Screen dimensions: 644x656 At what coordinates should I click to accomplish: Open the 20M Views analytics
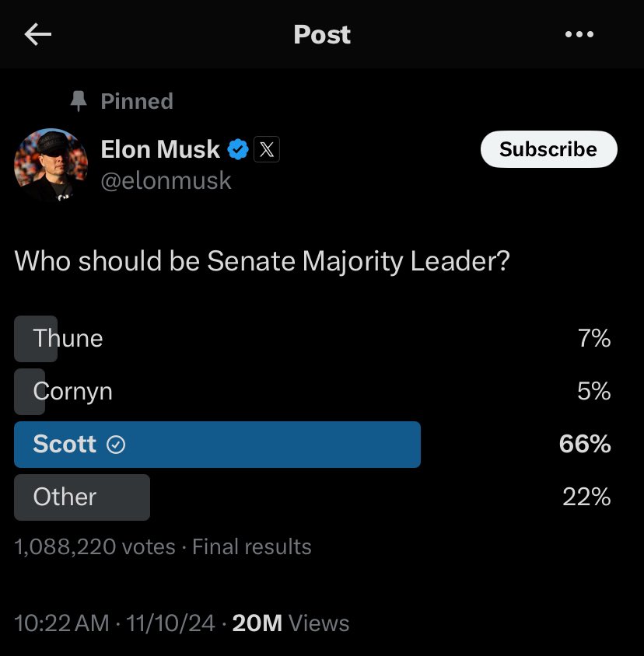point(291,623)
